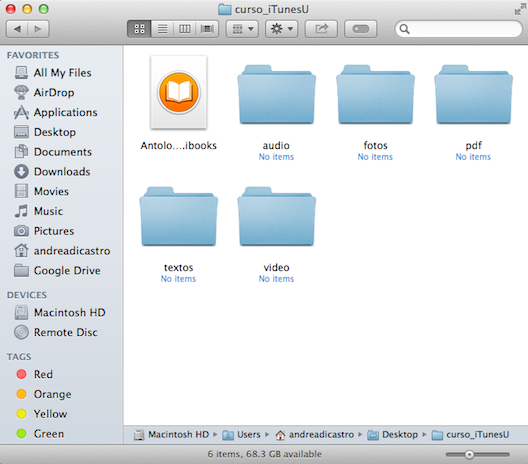Click the Share toolbar button
The width and height of the screenshot is (528, 464).
coord(321,29)
